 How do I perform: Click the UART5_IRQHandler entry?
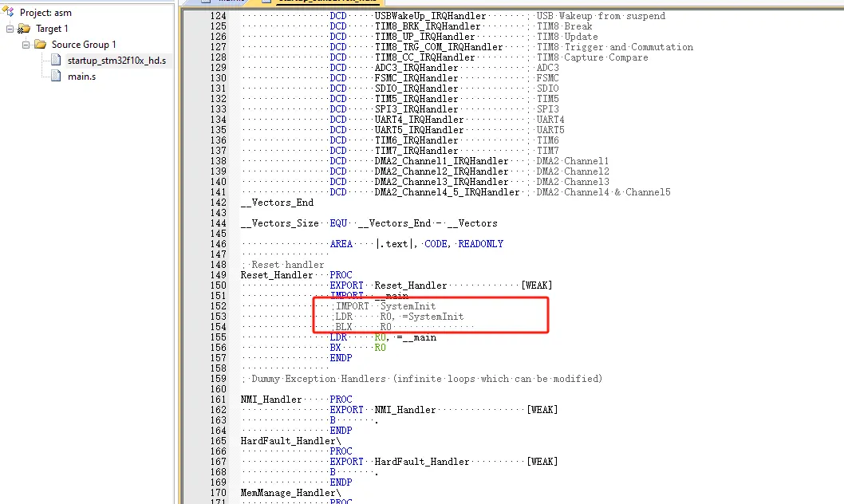(x=419, y=130)
